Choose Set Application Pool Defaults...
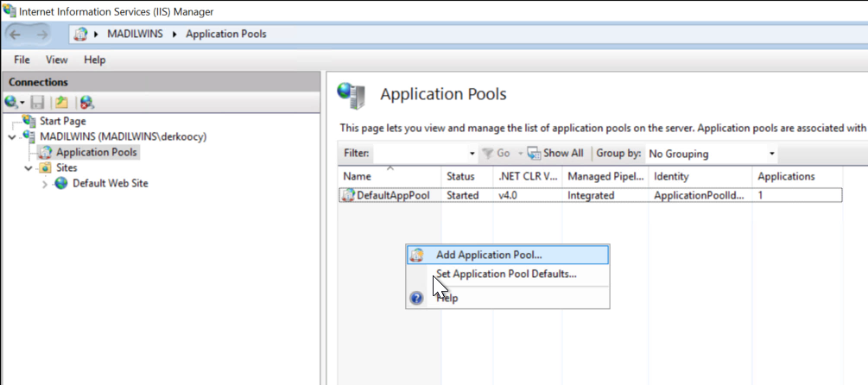This screenshot has height=385, width=868. [x=508, y=274]
